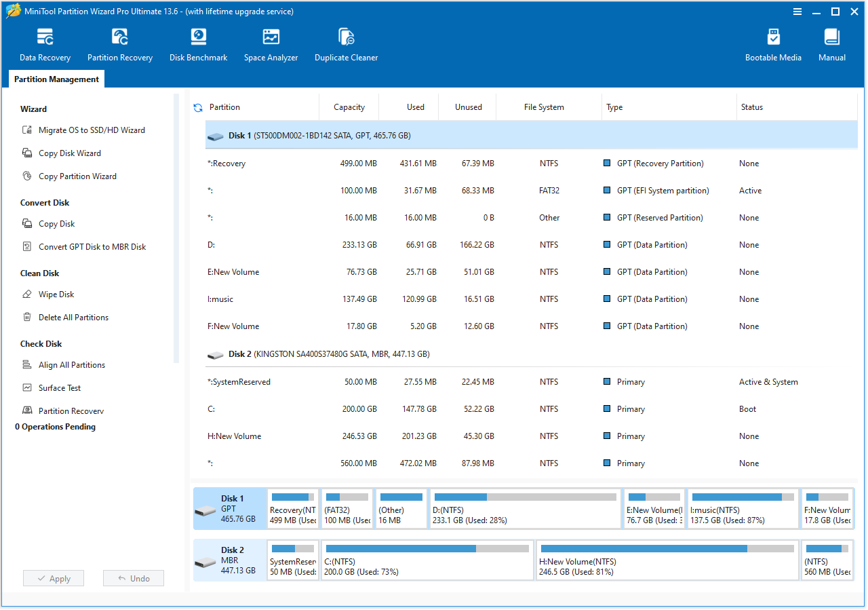Open the Manual
868x610 pixels.
point(831,45)
